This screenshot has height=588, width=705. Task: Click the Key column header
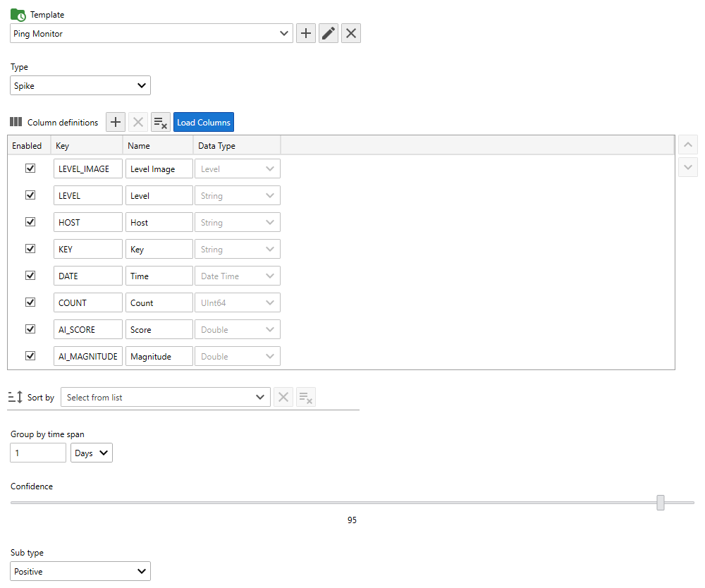tap(87, 146)
